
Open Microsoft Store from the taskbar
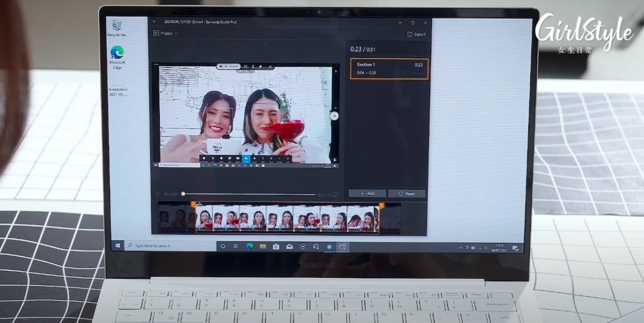tap(276, 247)
